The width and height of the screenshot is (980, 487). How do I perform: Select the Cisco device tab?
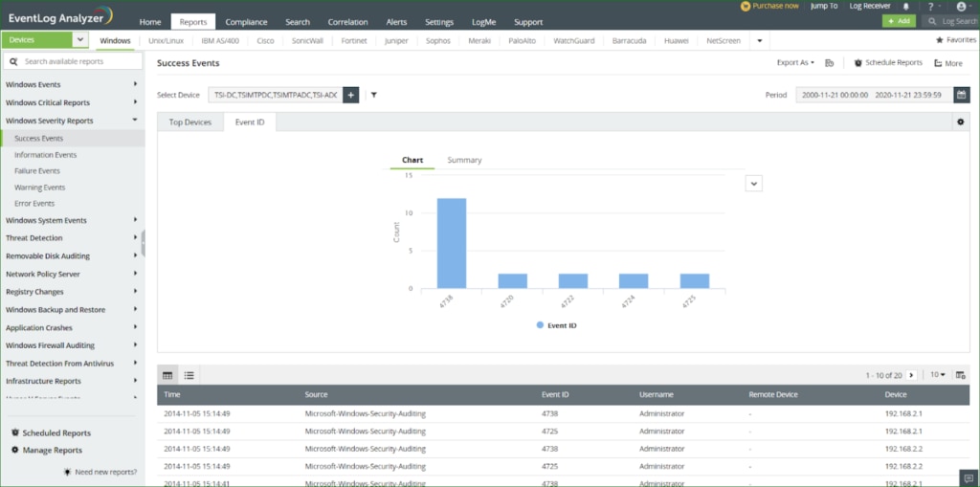[266, 40]
